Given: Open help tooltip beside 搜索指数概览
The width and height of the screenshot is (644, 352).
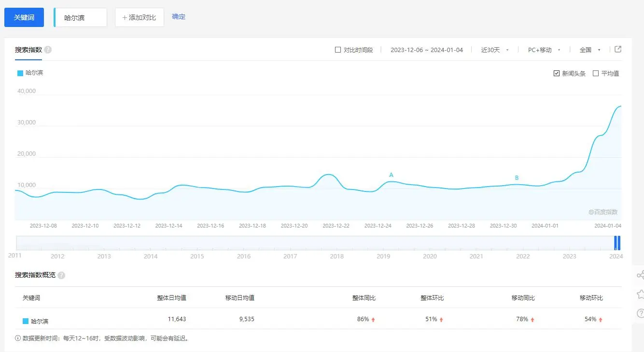Looking at the screenshot, I should tap(61, 275).
